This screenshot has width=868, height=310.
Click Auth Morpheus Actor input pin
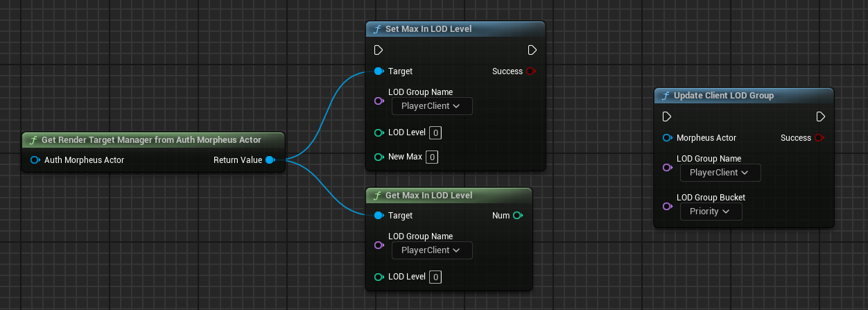click(x=35, y=160)
